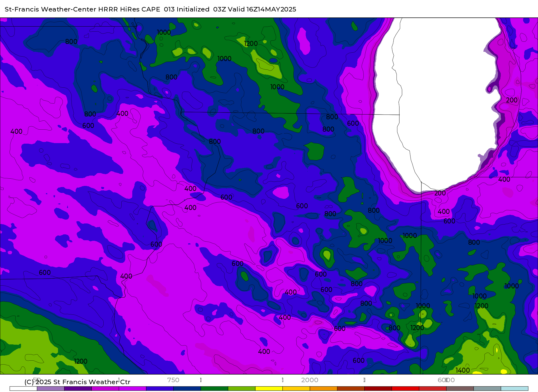The height and width of the screenshot is (392, 538).
Task: Select the light lavender legend swatch
Action: pyautogui.click(x=51, y=389)
